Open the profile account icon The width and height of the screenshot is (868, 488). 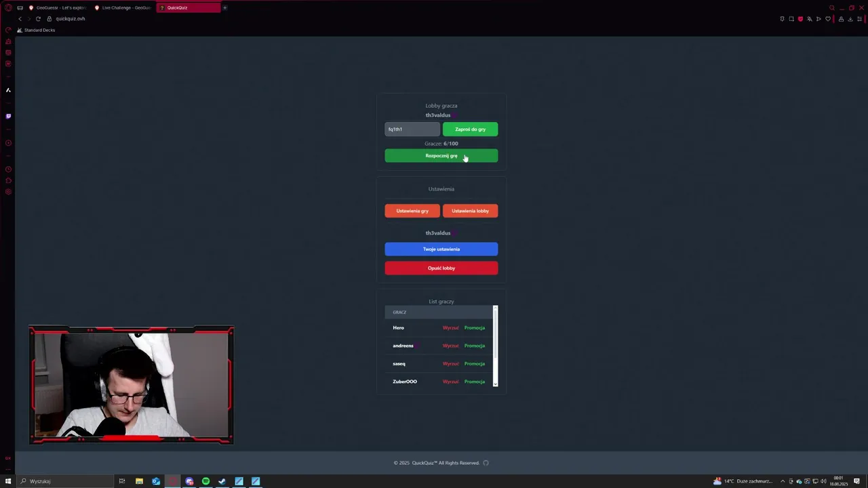(x=842, y=19)
